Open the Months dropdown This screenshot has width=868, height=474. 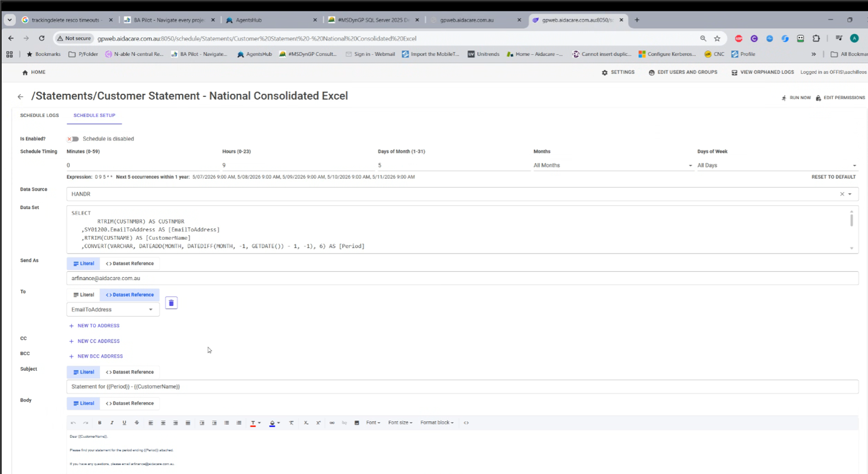pos(612,166)
